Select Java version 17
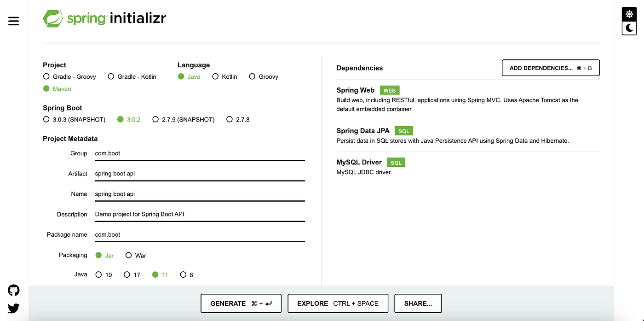 point(132,274)
